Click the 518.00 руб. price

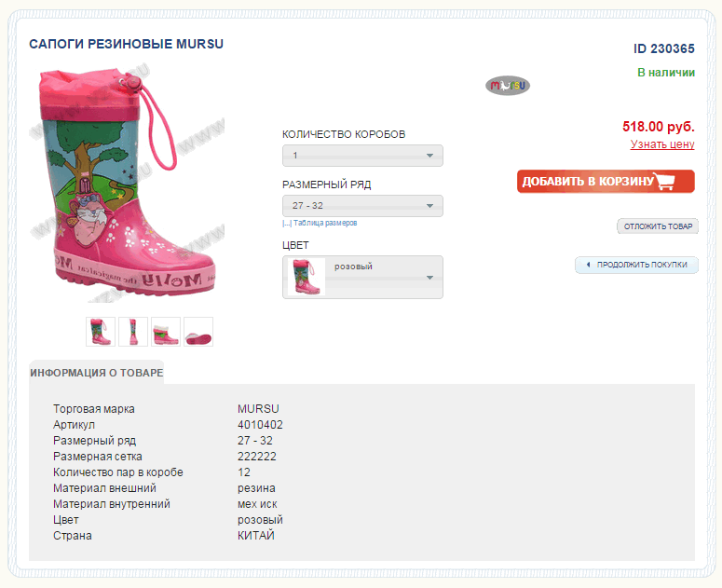[x=658, y=127]
